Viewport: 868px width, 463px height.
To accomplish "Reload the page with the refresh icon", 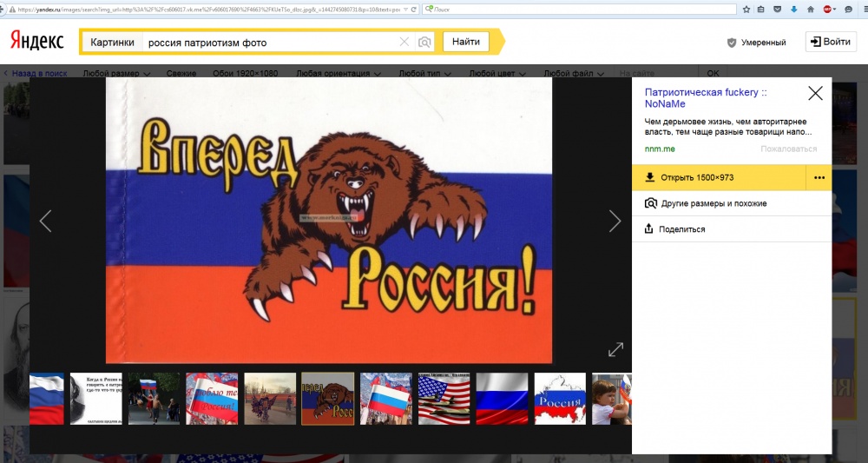I will click(414, 10).
